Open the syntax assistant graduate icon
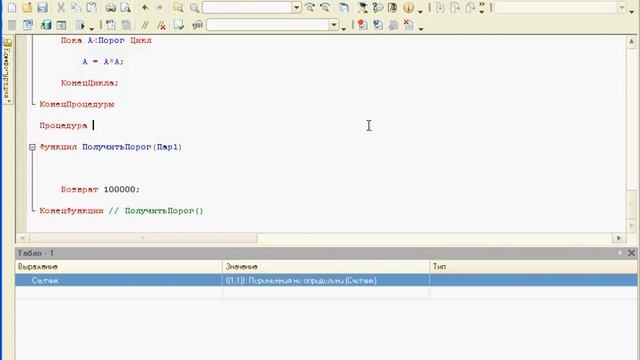The width and height of the screenshot is (640, 360). click(362, 7)
